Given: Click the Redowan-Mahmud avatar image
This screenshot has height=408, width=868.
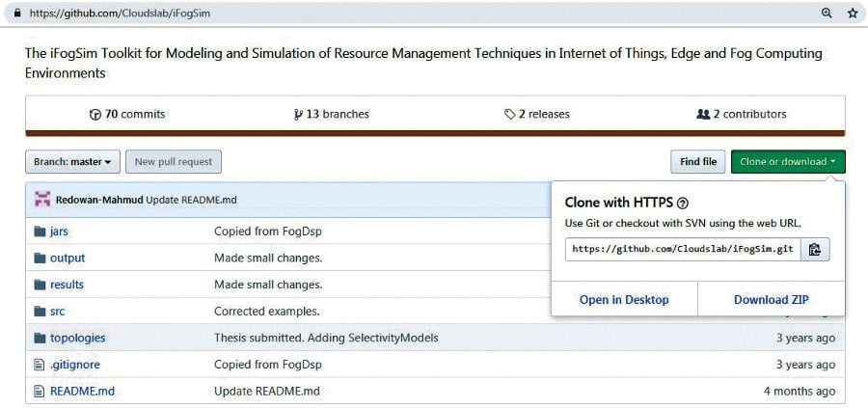Looking at the screenshot, I should [x=41, y=200].
